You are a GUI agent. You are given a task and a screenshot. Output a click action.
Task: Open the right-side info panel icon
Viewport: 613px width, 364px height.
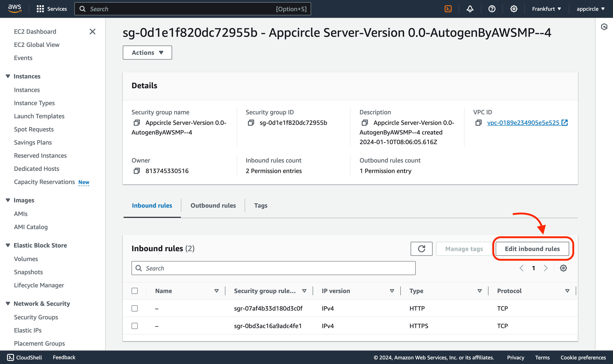pyautogui.click(x=604, y=27)
